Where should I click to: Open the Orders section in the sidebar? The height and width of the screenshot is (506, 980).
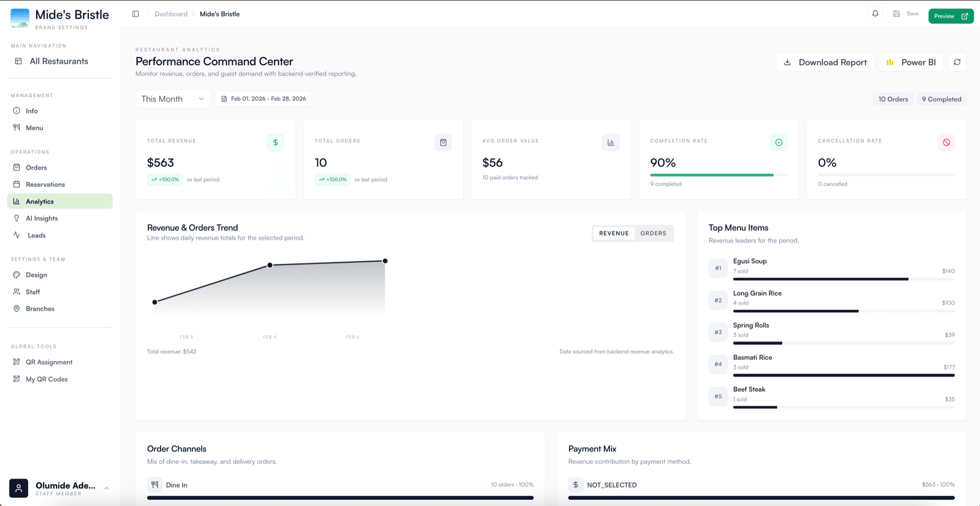point(36,167)
